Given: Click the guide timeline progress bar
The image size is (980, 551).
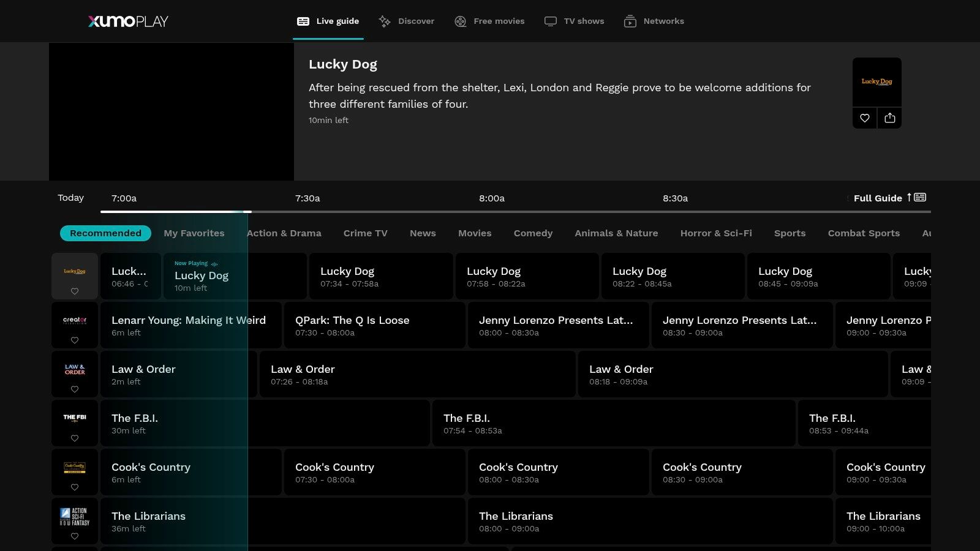Looking at the screenshot, I should [x=514, y=212].
